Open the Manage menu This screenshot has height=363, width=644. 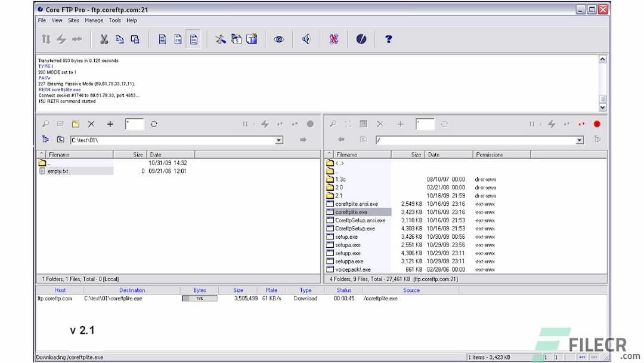[x=94, y=20]
